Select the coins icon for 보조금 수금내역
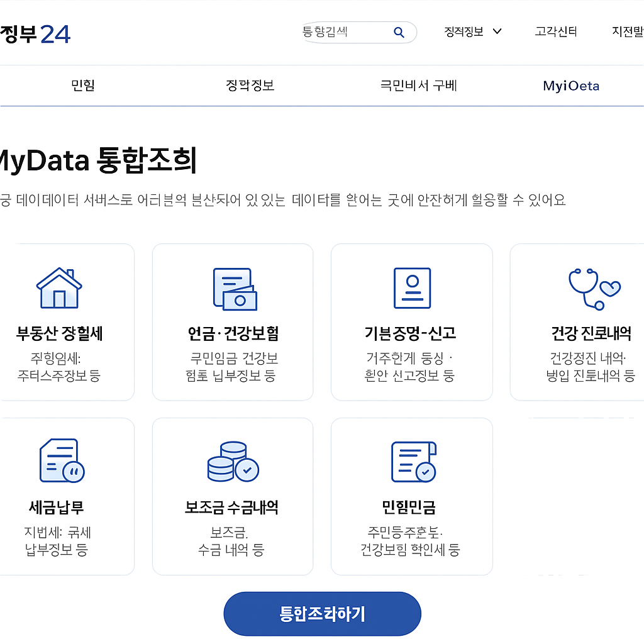 [x=233, y=461]
